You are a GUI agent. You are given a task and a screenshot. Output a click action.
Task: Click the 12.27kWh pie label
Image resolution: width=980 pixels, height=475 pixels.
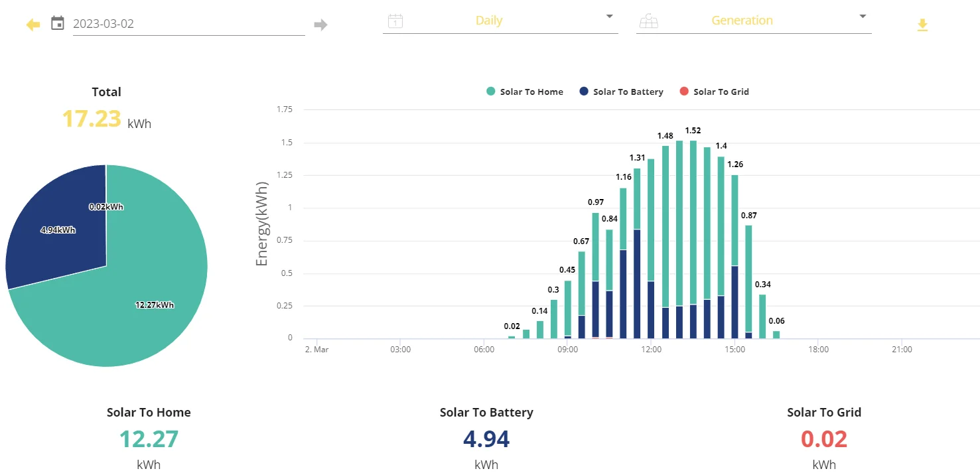[155, 305]
